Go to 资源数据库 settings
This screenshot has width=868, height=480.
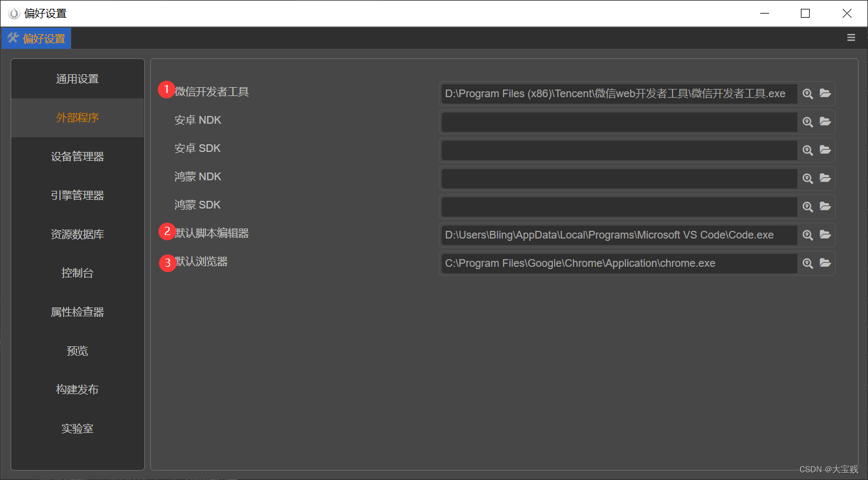(x=77, y=234)
